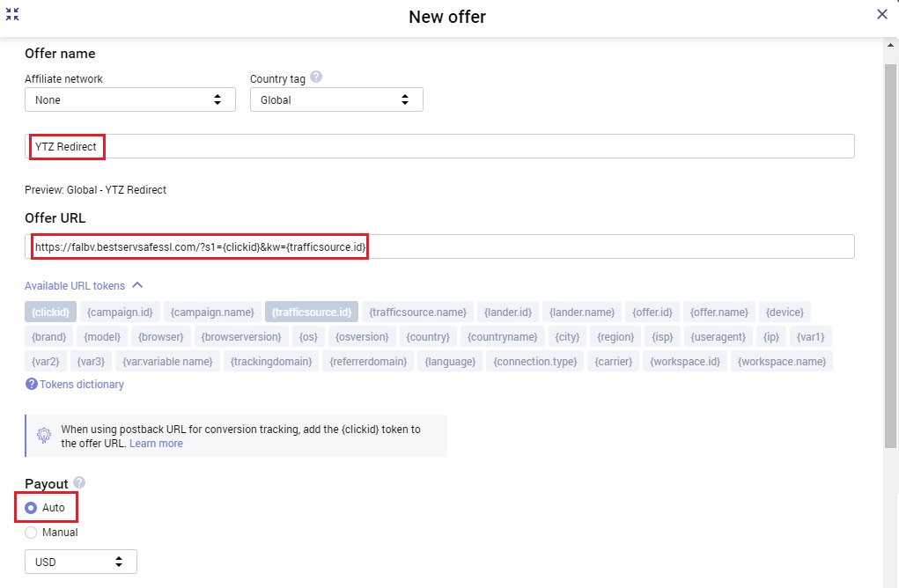Click the Tokens dictionary question icon
Screen dimensions: 899x588
tap(32, 384)
